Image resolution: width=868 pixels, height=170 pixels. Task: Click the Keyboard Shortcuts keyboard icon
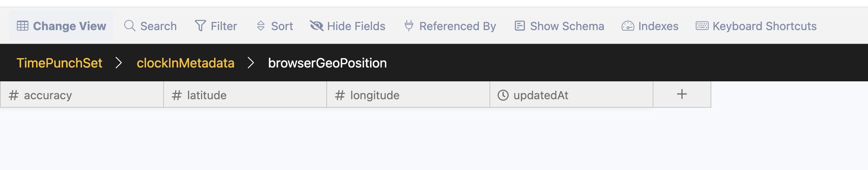coord(702,26)
